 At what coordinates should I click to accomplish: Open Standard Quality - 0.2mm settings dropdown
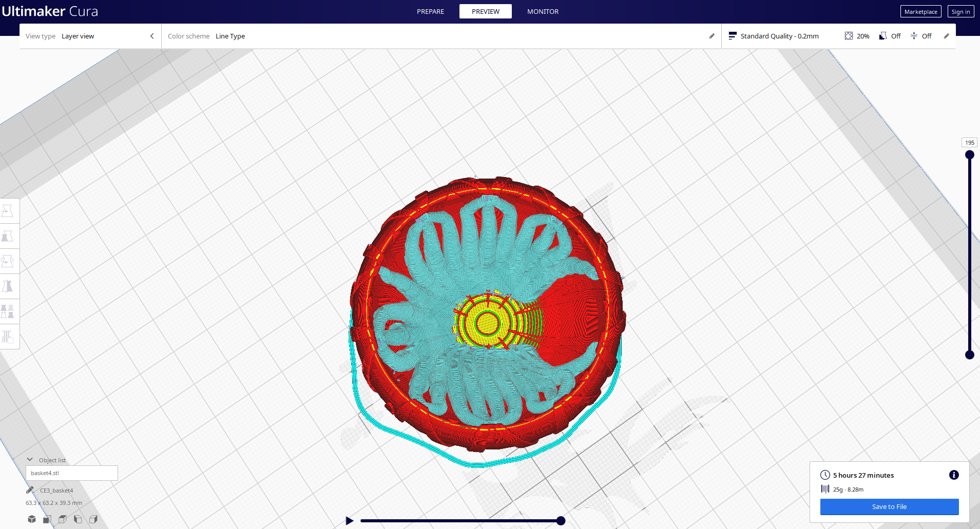(x=838, y=36)
